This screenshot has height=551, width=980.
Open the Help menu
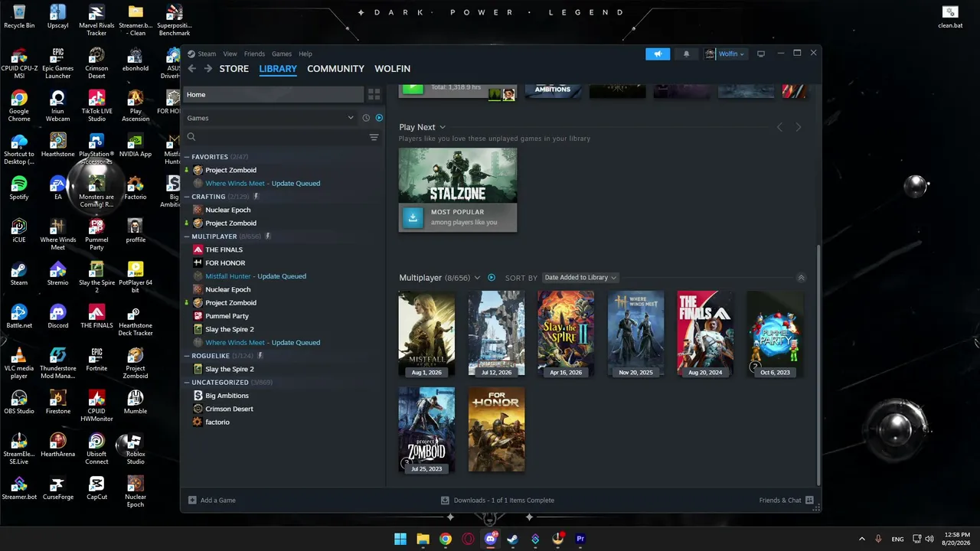pos(305,54)
